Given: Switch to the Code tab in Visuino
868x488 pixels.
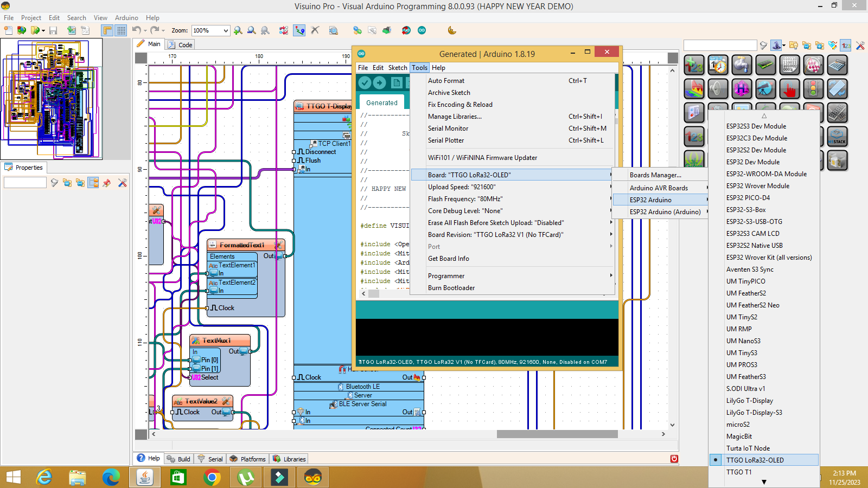Looking at the screenshot, I should (x=184, y=44).
